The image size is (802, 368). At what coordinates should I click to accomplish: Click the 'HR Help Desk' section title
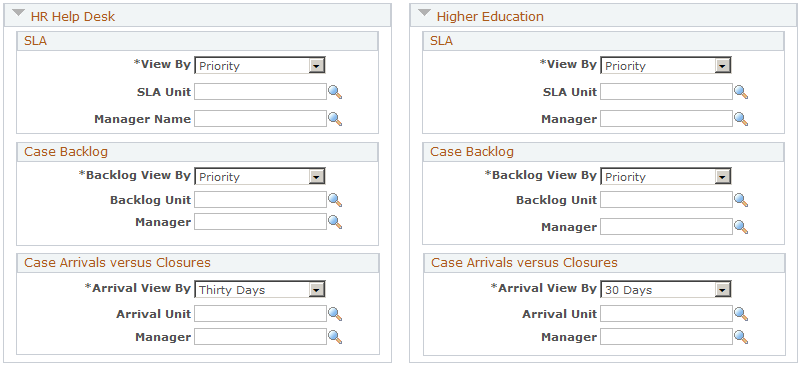(73, 16)
